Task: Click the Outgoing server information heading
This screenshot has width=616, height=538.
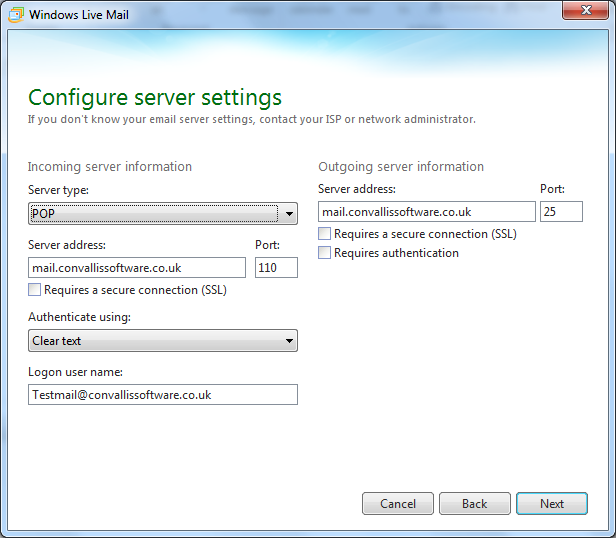Action: tap(401, 167)
